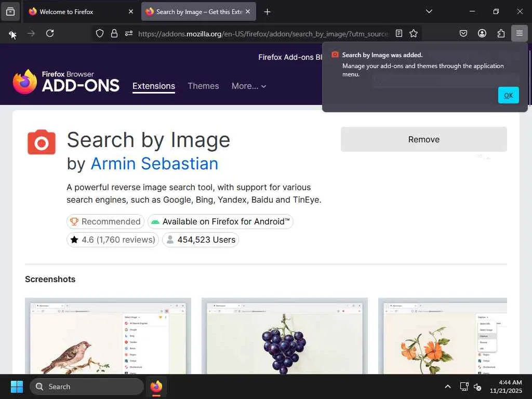Close the Search by Image tab

click(248, 11)
